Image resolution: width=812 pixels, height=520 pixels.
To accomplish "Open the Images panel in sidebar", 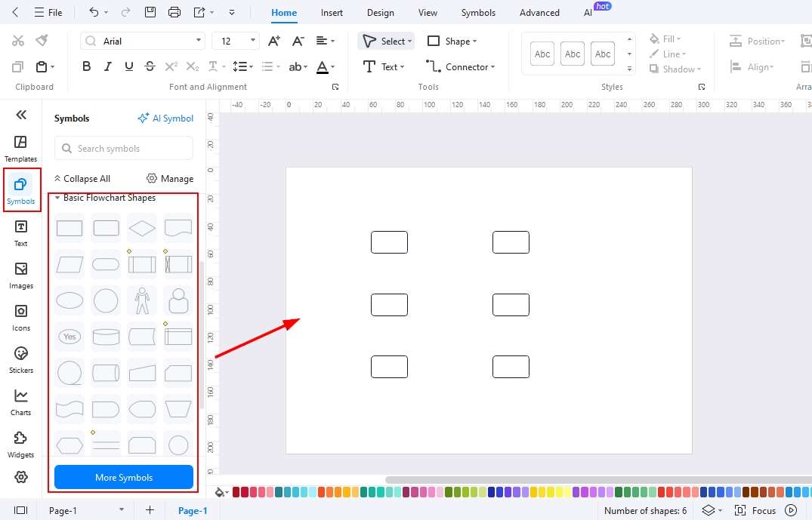I will point(20,273).
